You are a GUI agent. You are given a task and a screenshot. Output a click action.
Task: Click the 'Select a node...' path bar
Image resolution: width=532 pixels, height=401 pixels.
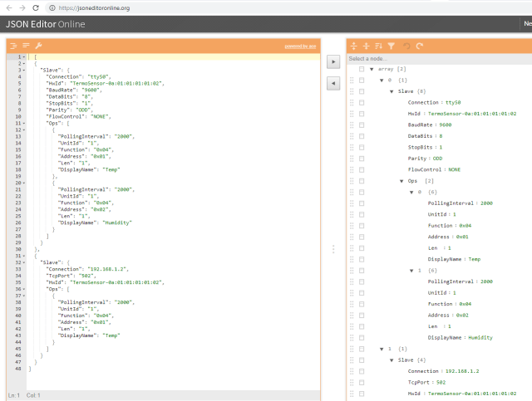440,59
